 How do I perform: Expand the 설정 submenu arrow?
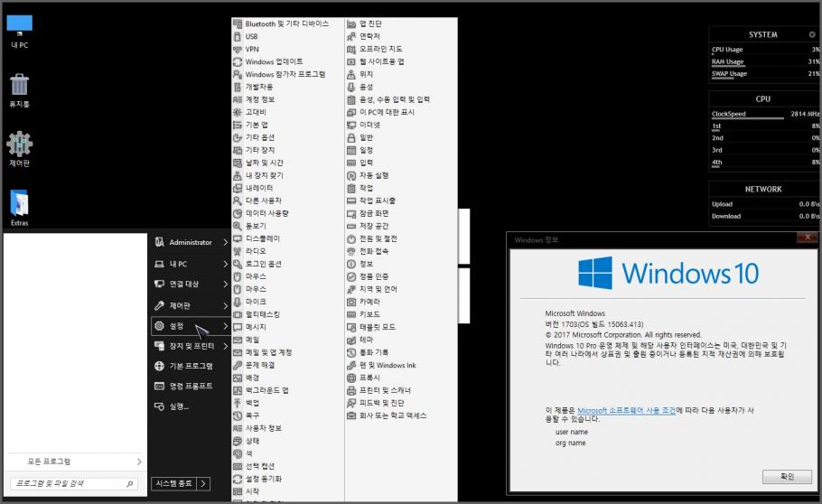[226, 326]
